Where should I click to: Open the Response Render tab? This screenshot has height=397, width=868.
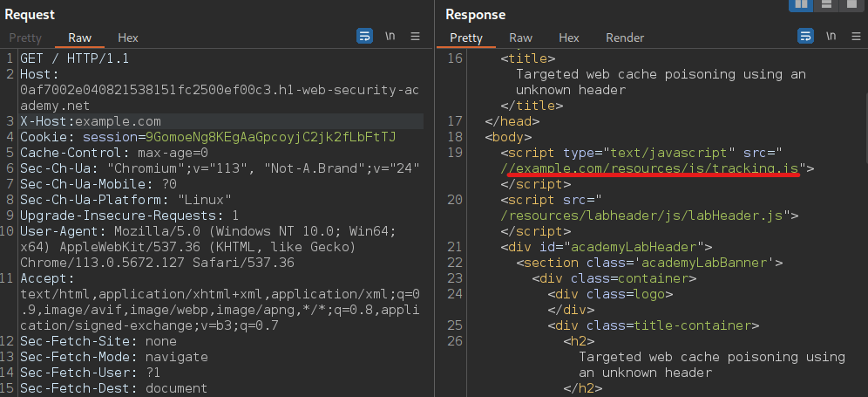625,38
